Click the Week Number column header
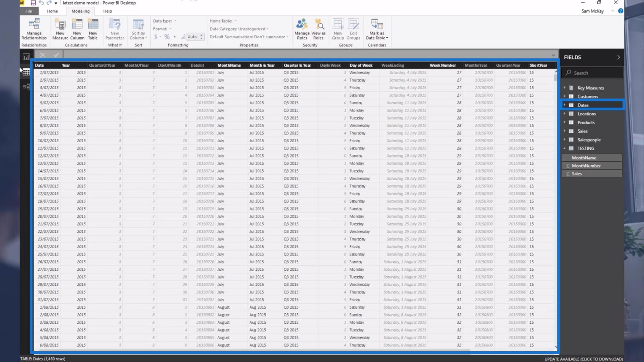The height and width of the screenshot is (362, 644). click(x=445, y=65)
